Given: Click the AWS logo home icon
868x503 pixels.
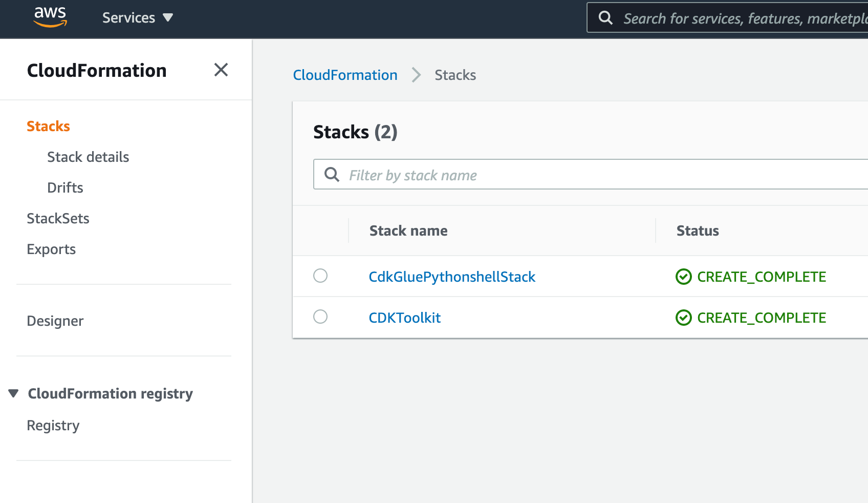Looking at the screenshot, I should tap(50, 17).
